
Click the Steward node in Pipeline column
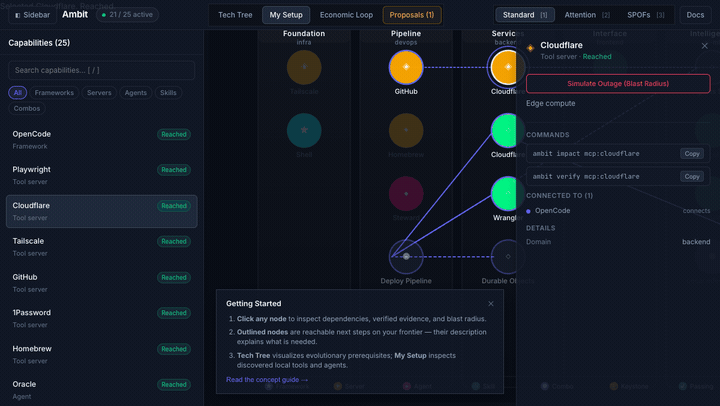(x=406, y=193)
